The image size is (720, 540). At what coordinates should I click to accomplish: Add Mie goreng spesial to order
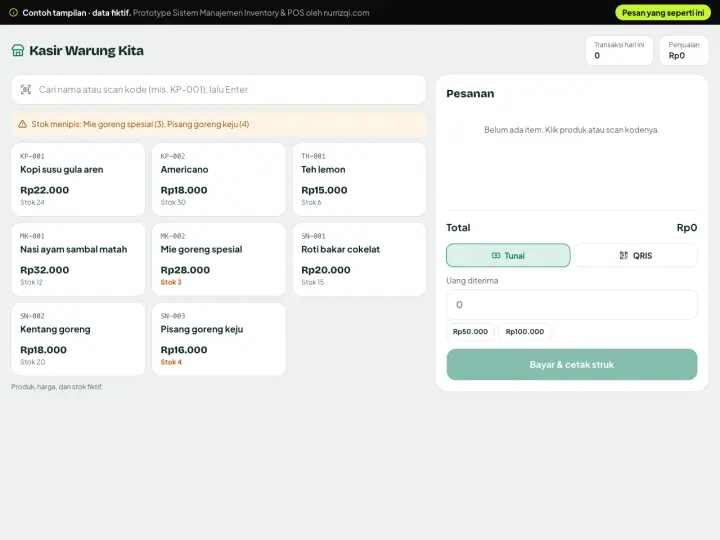click(219, 259)
